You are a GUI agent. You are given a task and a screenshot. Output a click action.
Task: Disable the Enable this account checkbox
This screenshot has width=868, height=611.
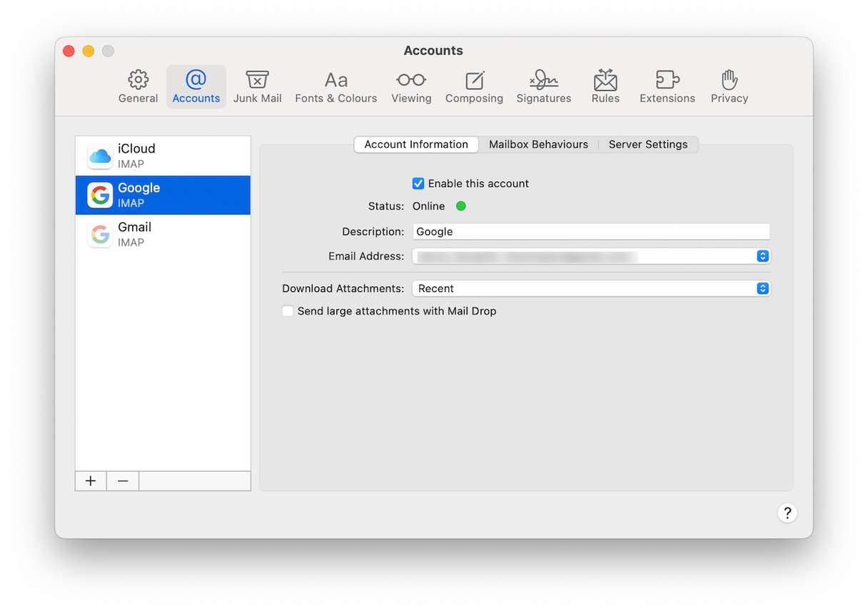pyautogui.click(x=418, y=183)
